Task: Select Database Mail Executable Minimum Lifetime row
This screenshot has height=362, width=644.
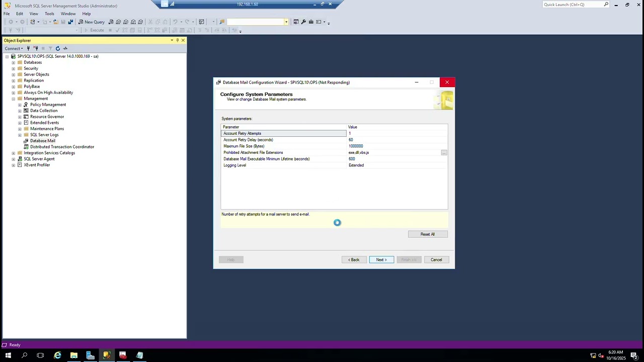Action: point(334,159)
